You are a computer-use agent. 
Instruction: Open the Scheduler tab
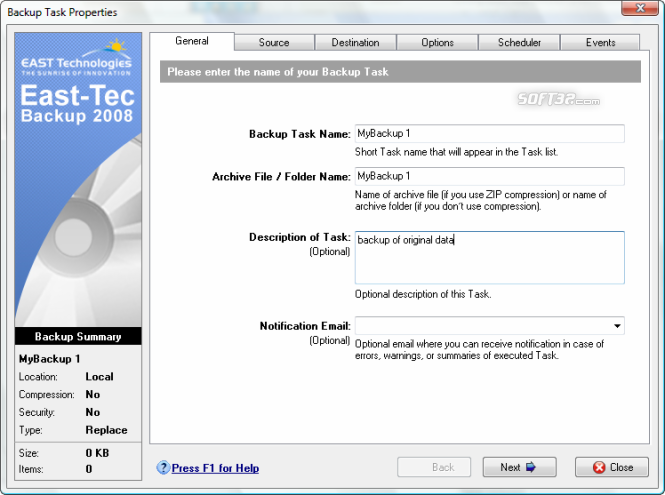(519, 42)
